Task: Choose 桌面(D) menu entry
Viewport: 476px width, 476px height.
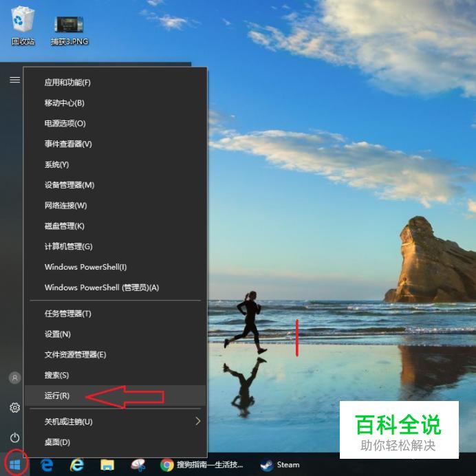Action: tap(116, 442)
